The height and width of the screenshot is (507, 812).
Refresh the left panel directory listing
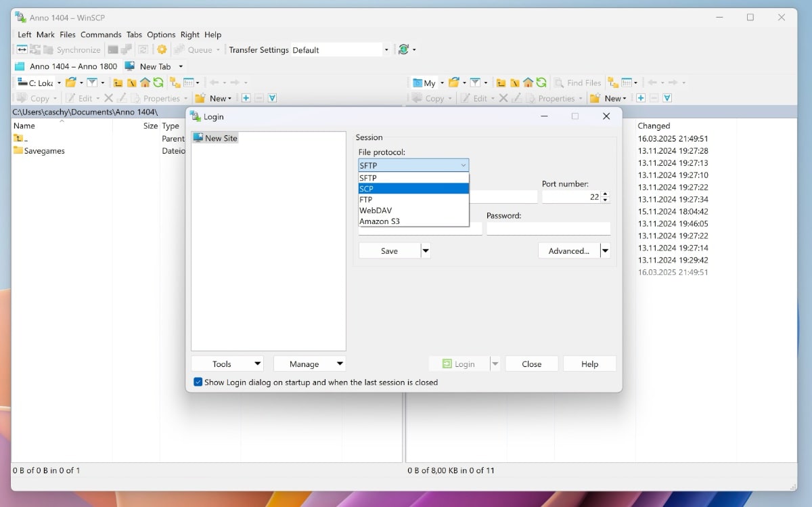tap(158, 83)
